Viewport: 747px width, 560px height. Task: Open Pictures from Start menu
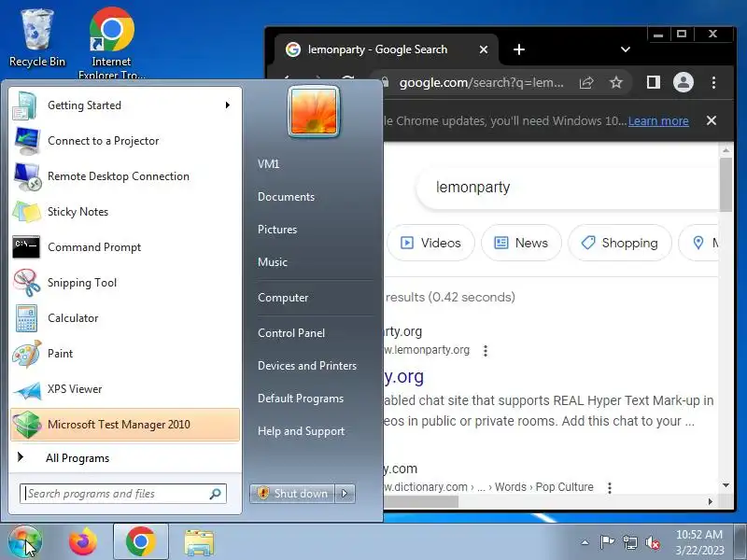(x=277, y=230)
